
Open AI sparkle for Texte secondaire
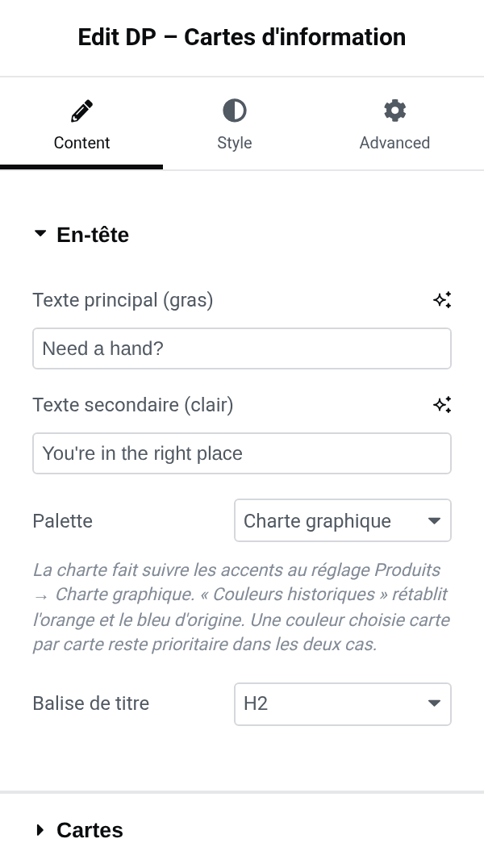point(442,405)
